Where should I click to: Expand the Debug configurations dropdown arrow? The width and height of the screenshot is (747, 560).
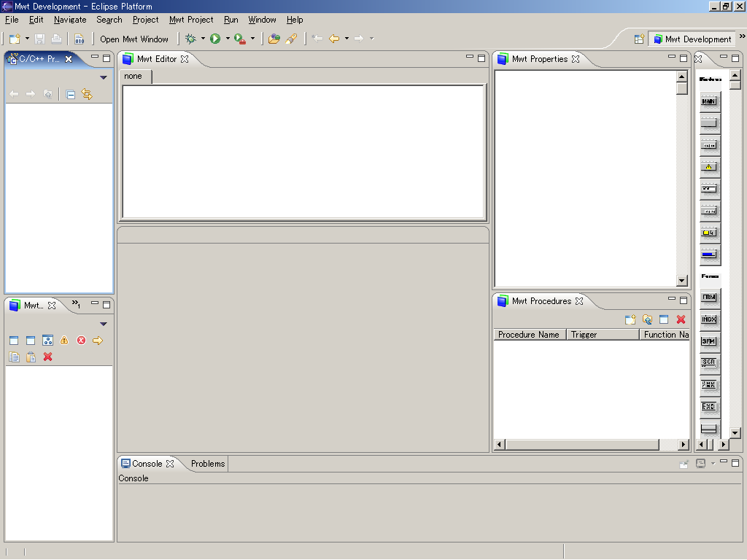click(203, 39)
